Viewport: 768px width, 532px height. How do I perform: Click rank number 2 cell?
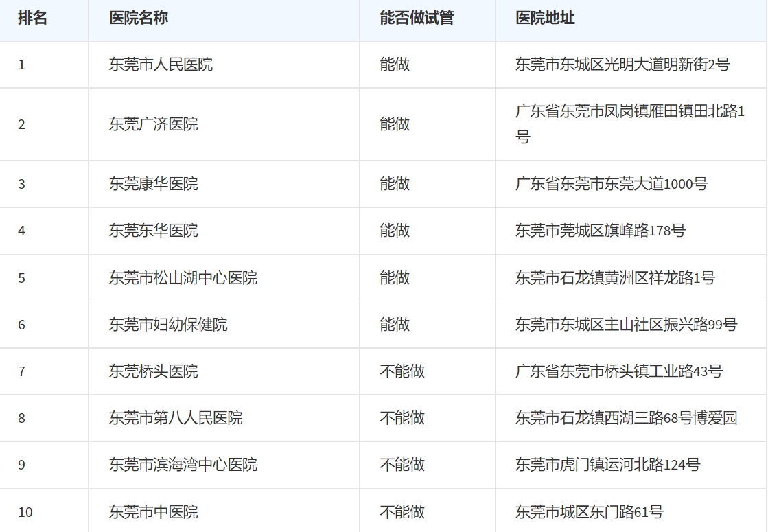21,124
